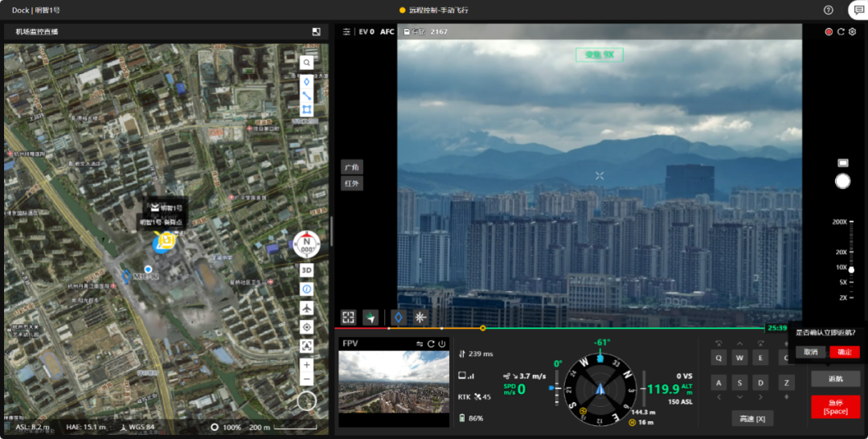Open the map search tool
The image size is (868, 439).
pyautogui.click(x=307, y=63)
